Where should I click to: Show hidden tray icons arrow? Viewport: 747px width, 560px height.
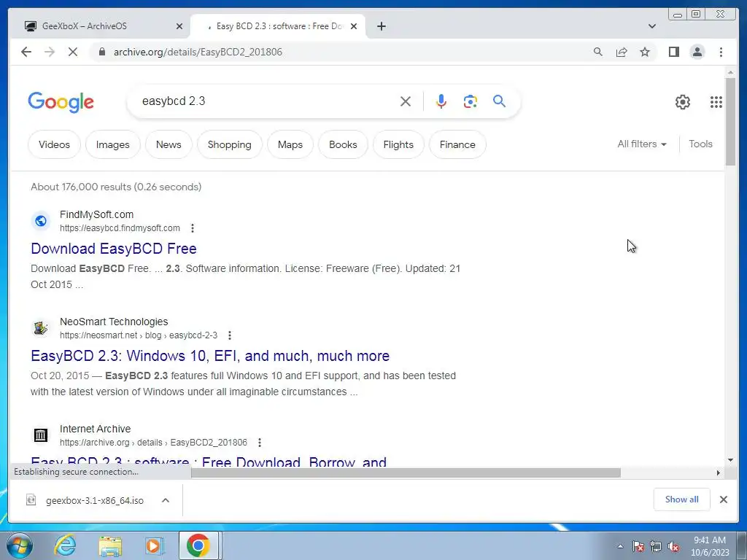tap(620, 546)
